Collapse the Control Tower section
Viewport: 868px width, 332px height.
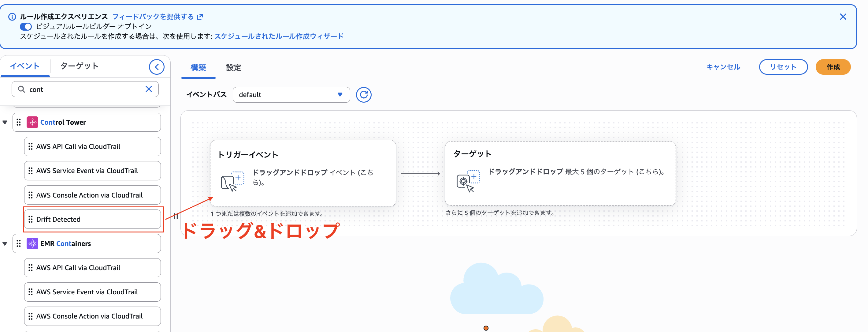(x=5, y=122)
